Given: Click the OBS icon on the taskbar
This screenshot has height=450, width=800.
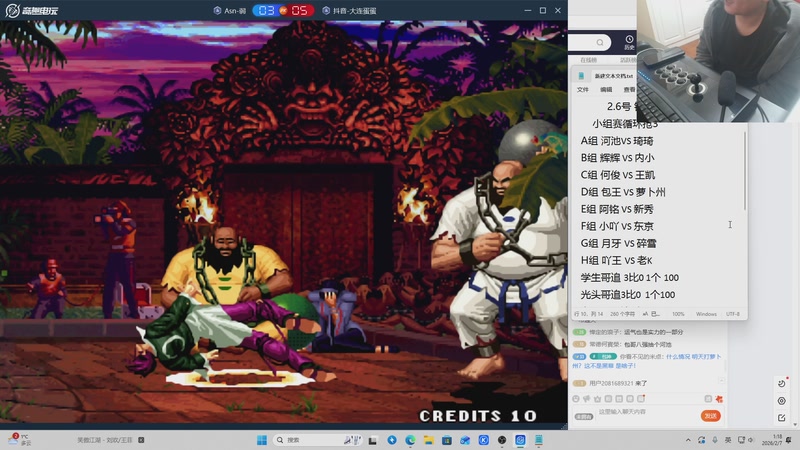Looking at the screenshot, I should 502,440.
